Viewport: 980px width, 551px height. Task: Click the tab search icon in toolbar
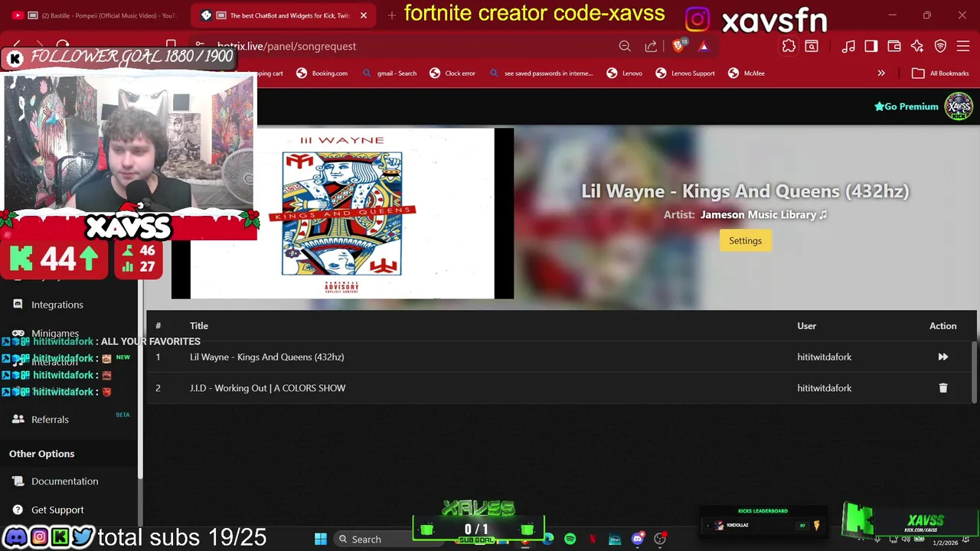pyautogui.click(x=812, y=47)
